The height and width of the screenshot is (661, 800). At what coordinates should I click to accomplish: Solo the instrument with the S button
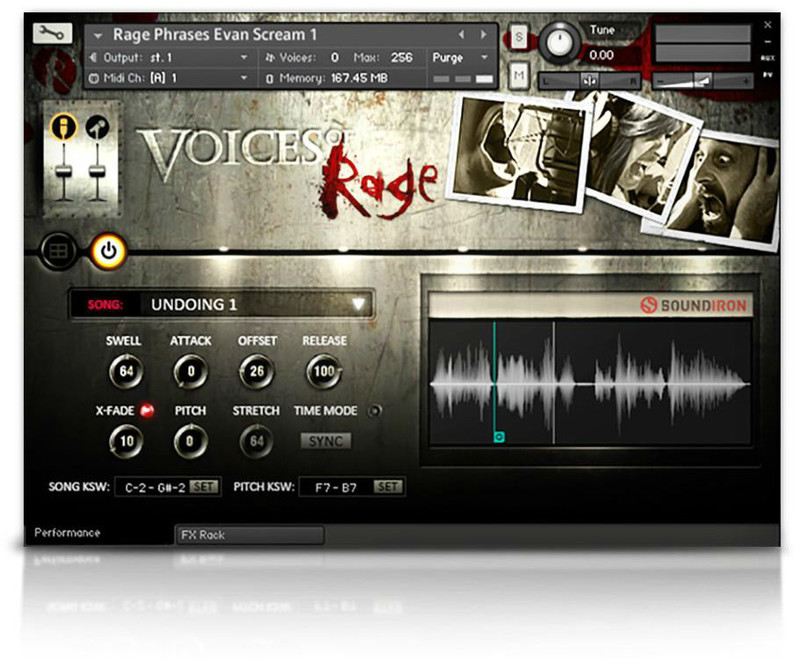[519, 37]
